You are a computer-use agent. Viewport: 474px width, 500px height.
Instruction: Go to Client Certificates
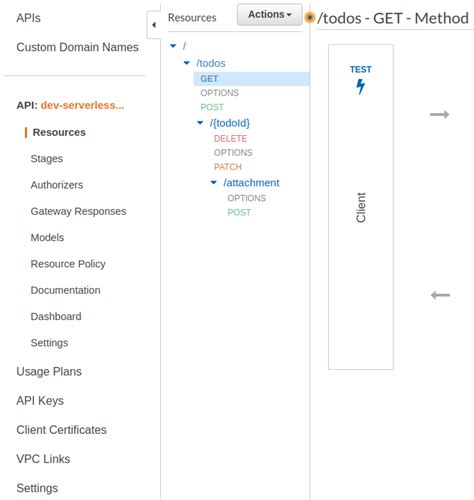pos(61,430)
